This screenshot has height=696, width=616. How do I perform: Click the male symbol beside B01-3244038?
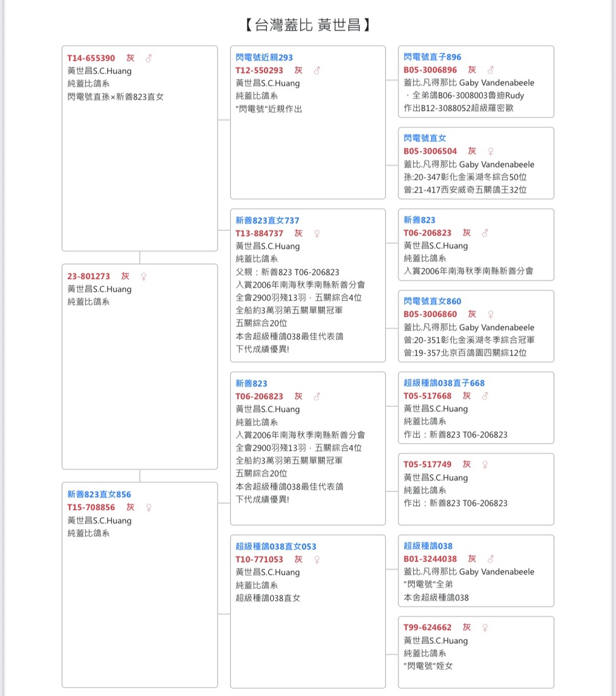[491, 559]
